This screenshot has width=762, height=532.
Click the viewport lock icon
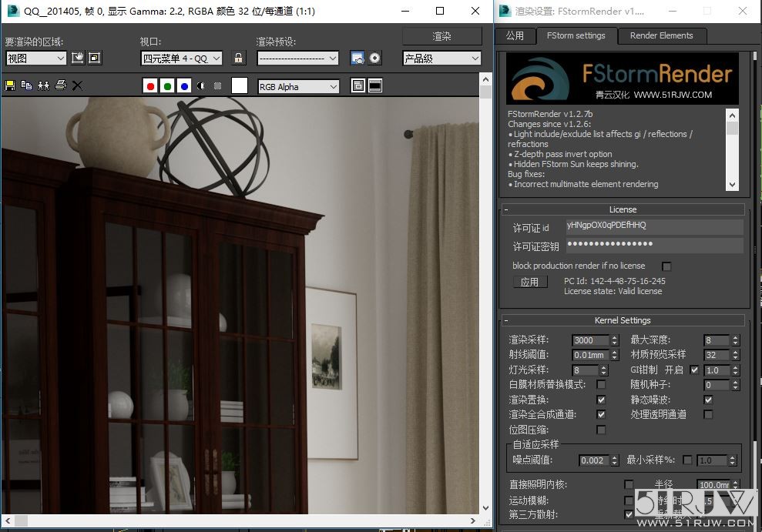238,59
